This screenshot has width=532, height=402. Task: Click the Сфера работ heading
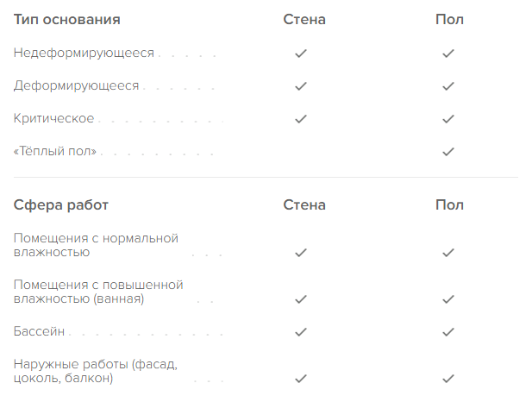(x=61, y=205)
